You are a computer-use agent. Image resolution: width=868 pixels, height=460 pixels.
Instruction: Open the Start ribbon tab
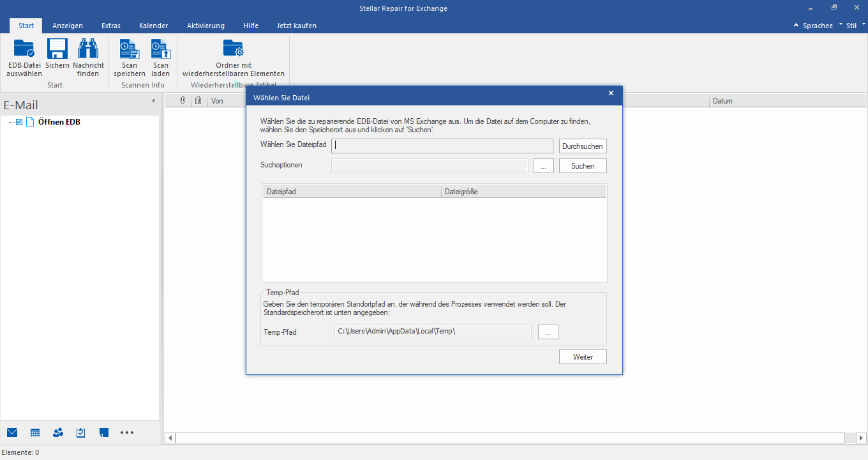[x=26, y=26]
